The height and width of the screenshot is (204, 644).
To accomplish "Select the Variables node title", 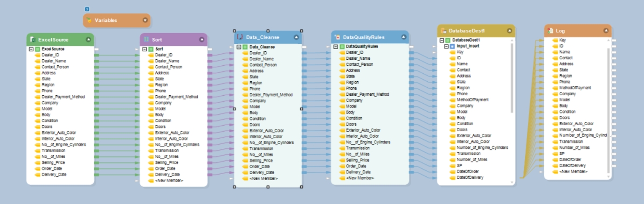I will point(106,20).
